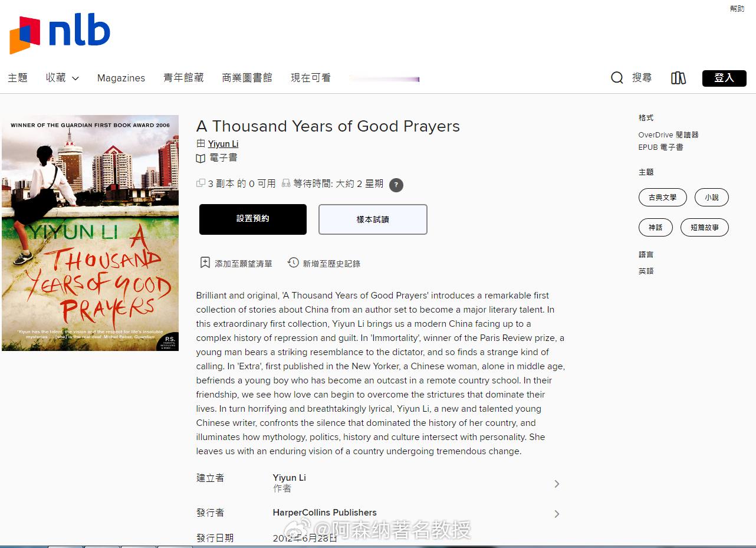Click the 樣本試讀 read sample button

(x=373, y=219)
